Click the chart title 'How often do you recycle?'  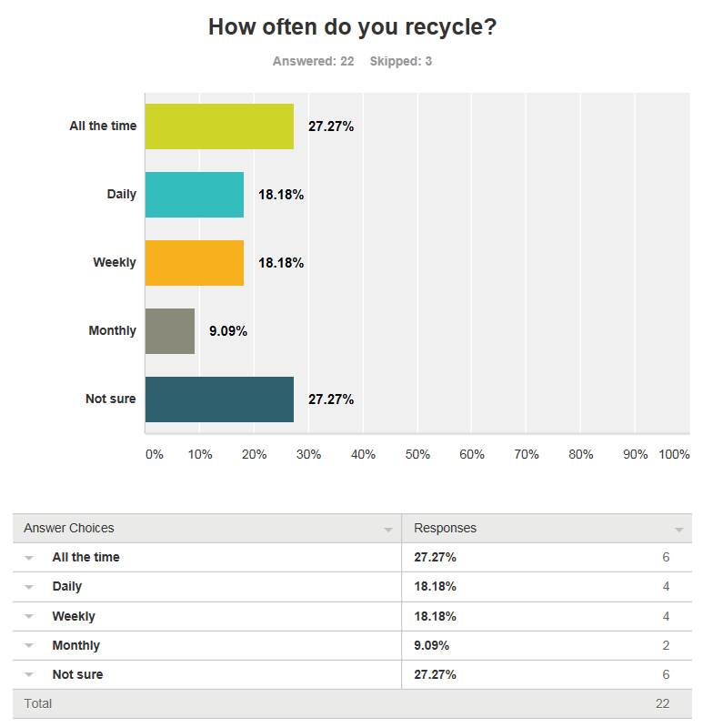pos(352,27)
